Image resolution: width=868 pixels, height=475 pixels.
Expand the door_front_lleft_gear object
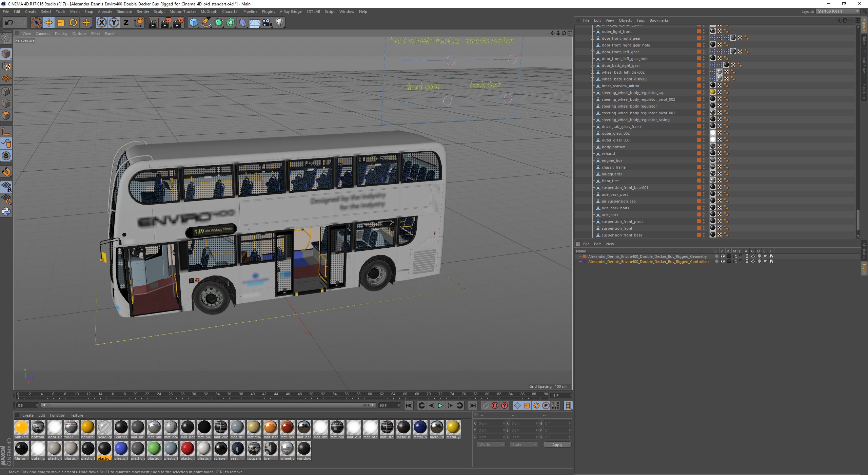point(592,52)
